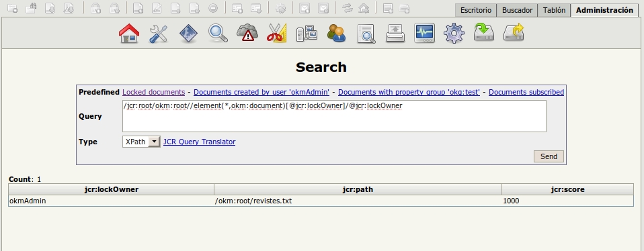Click the greyed unlock document icon

114,8
